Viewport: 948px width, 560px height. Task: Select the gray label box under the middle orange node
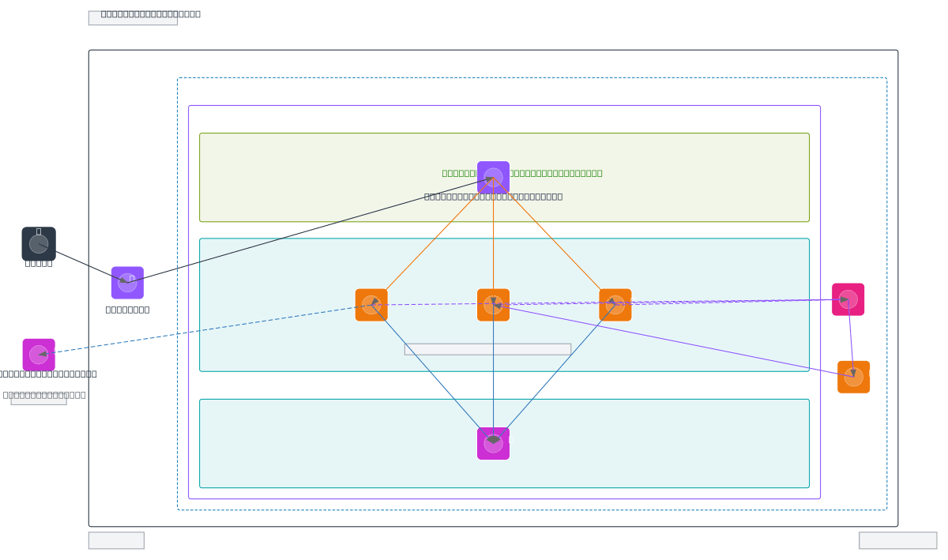[487, 349]
